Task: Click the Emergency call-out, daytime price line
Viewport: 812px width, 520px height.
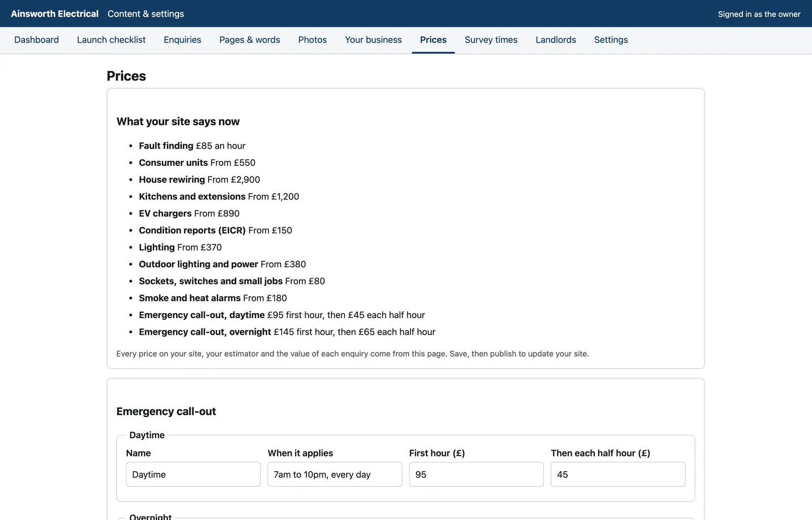Action: click(x=282, y=315)
